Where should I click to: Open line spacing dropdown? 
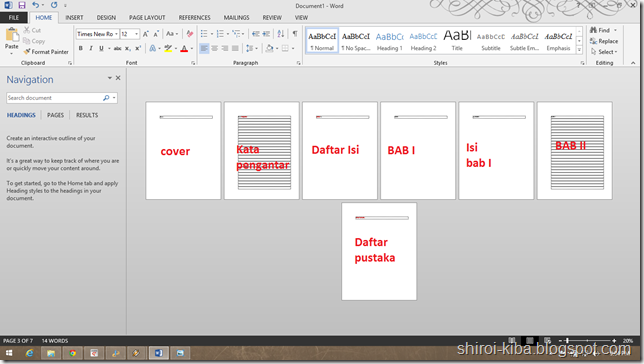[252, 48]
